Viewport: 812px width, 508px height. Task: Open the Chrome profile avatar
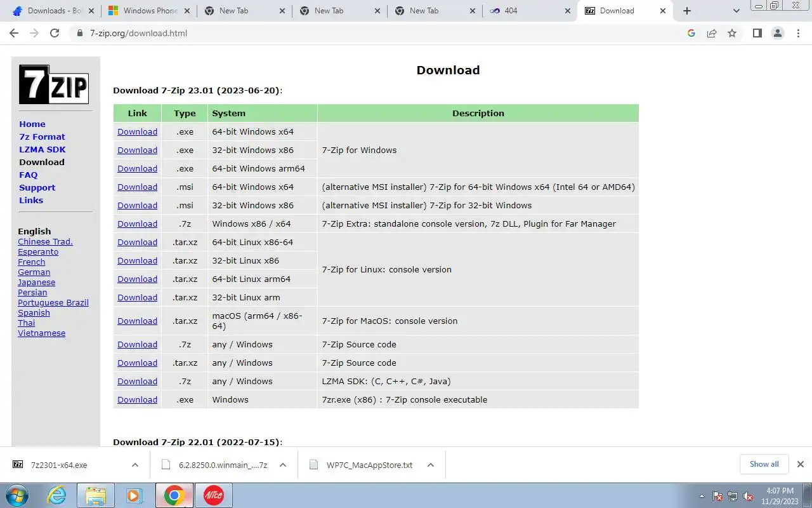click(x=778, y=33)
